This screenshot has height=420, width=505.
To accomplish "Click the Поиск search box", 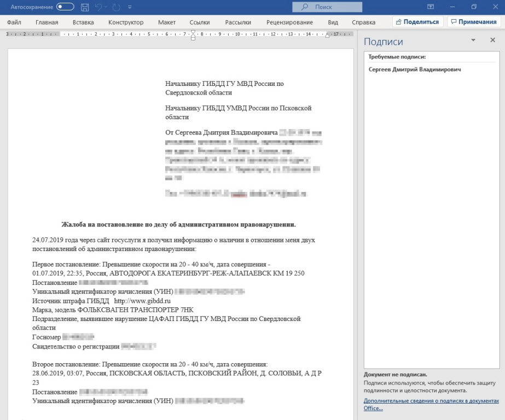I will point(328,7).
